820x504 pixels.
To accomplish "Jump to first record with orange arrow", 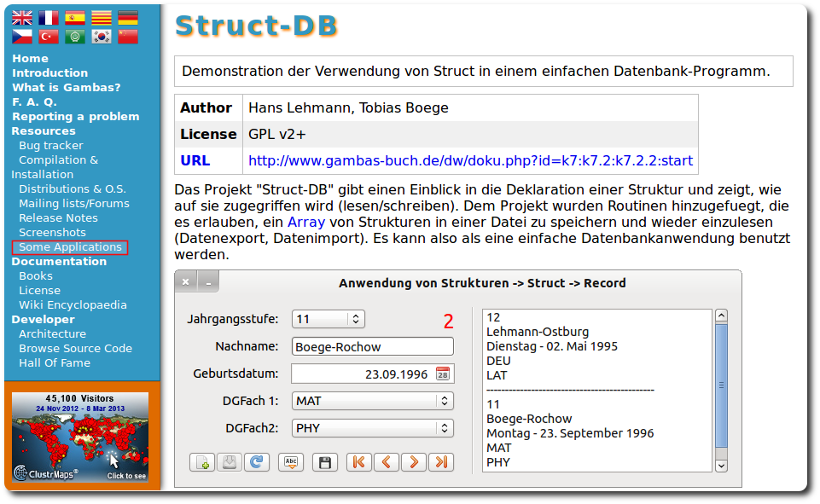I will (x=359, y=462).
